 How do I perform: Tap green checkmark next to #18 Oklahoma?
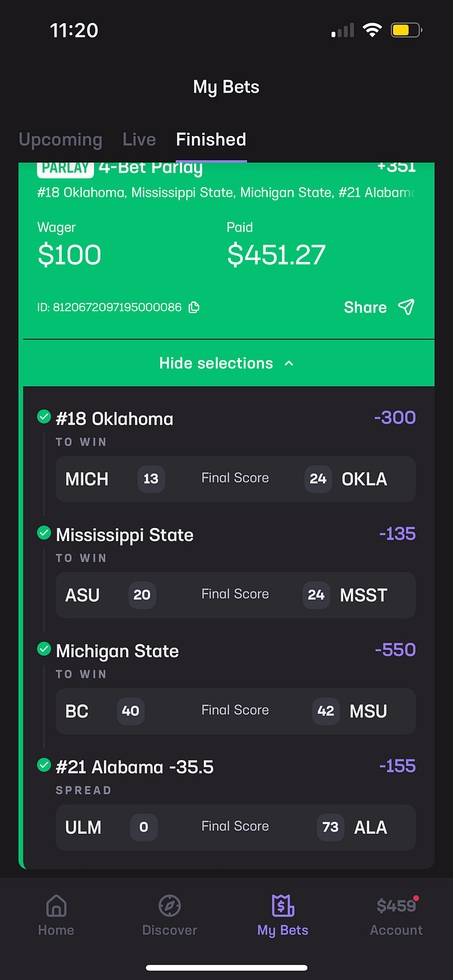44,416
